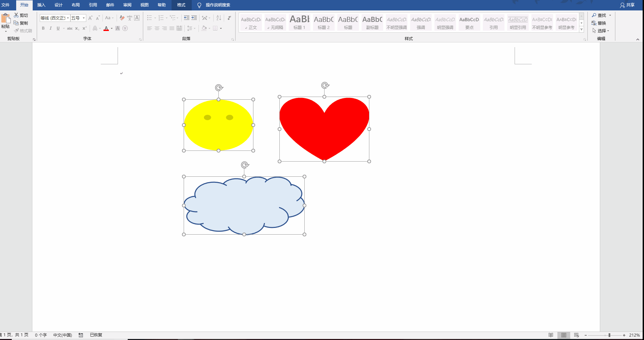The height and width of the screenshot is (340, 644).
Task: Open the Change Case (Aa) dropdown
Action: click(109, 18)
